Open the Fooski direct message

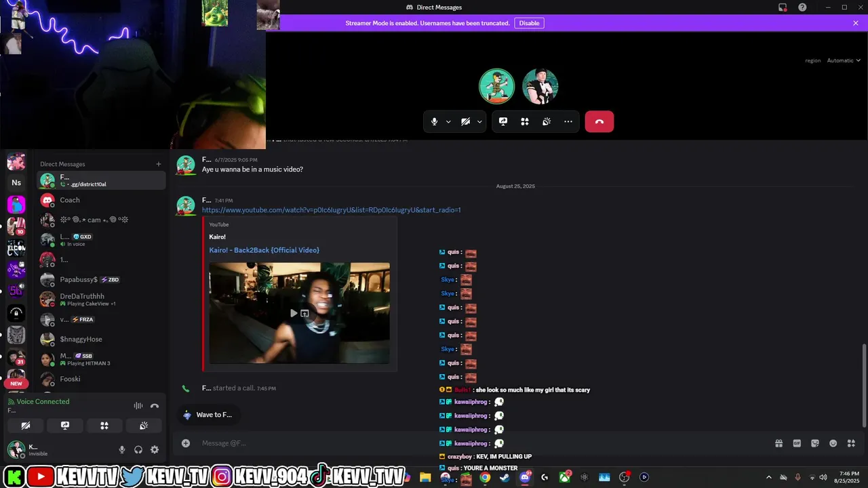click(x=101, y=379)
